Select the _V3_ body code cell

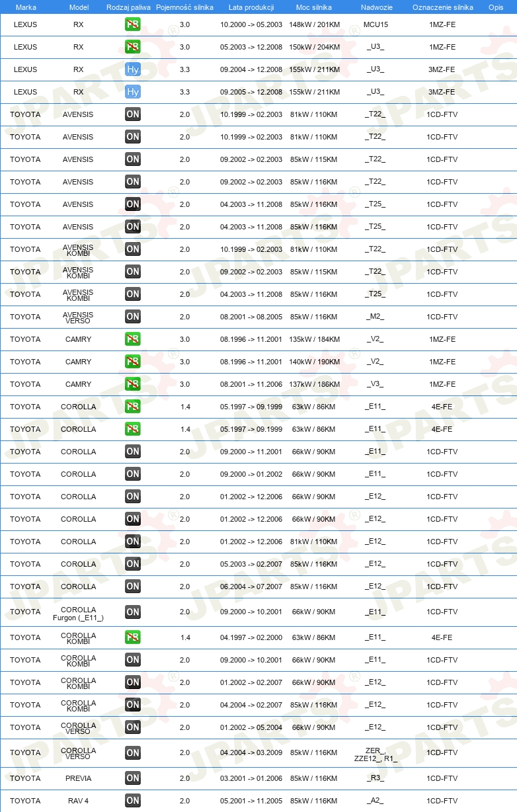[376, 384]
